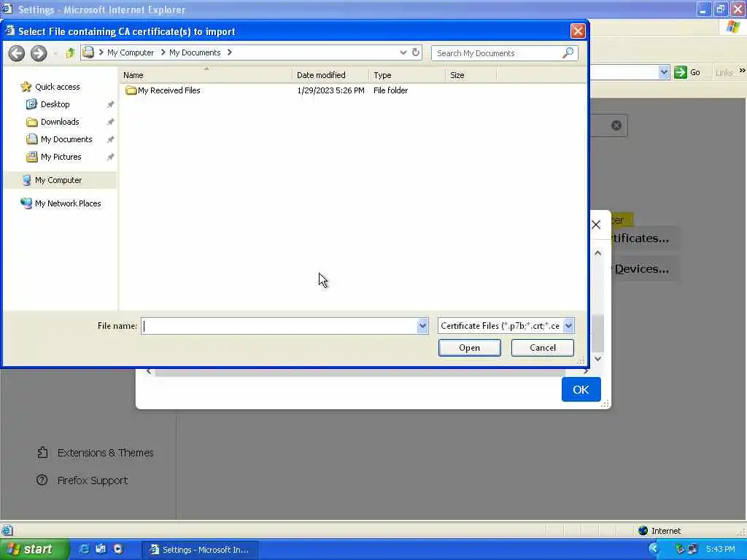Click the My Network Places icon
Image resolution: width=747 pixels, height=560 pixels.
(x=26, y=203)
